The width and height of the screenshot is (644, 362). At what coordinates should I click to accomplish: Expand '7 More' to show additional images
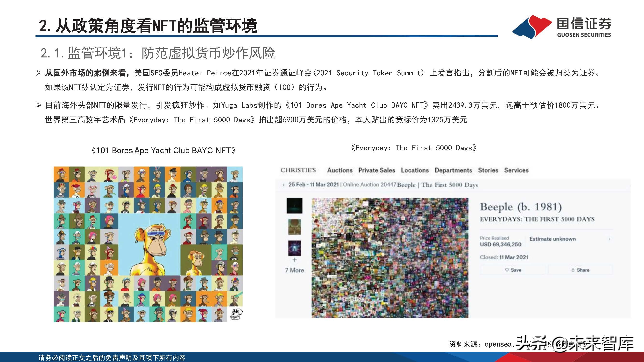(295, 270)
